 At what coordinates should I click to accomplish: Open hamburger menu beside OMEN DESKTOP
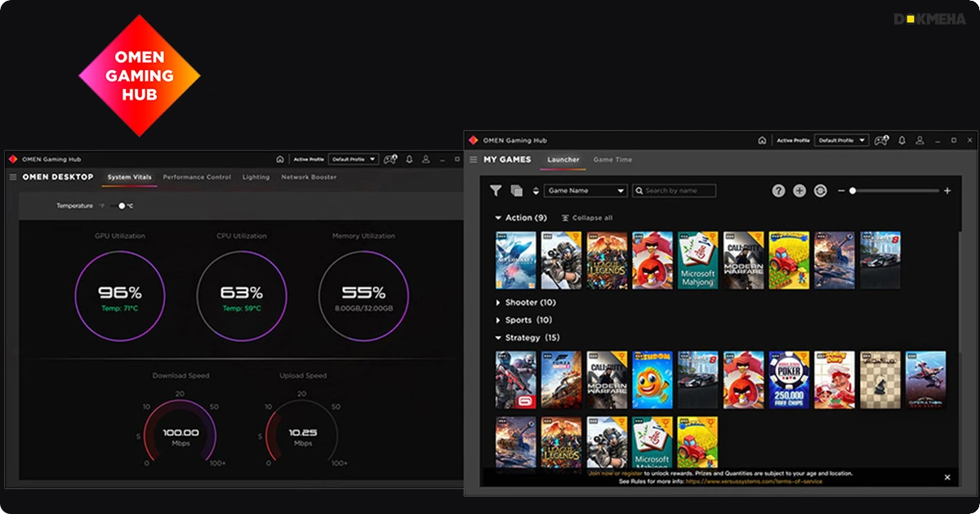click(12, 177)
